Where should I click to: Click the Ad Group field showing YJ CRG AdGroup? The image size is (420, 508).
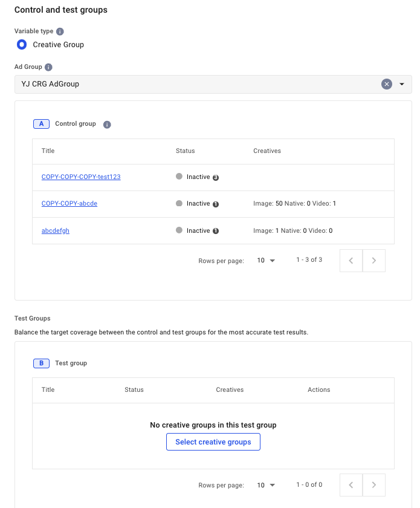click(193, 84)
